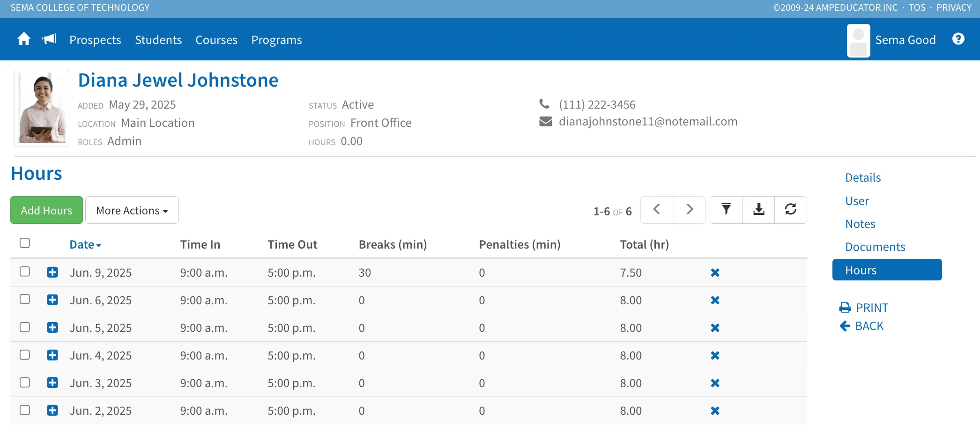Check the Jun. 5, 2025 row checkbox

point(25,327)
